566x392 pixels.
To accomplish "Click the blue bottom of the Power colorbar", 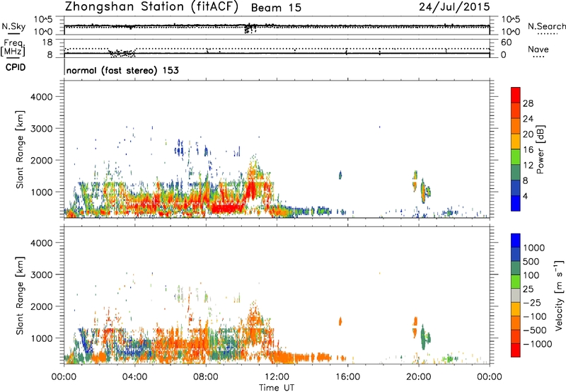I will [x=516, y=203].
